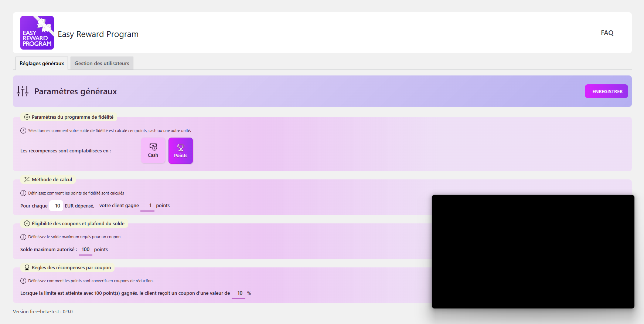Click info icon beside Sélectionnez comment votre solde
Image resolution: width=644 pixels, height=324 pixels.
(23, 131)
